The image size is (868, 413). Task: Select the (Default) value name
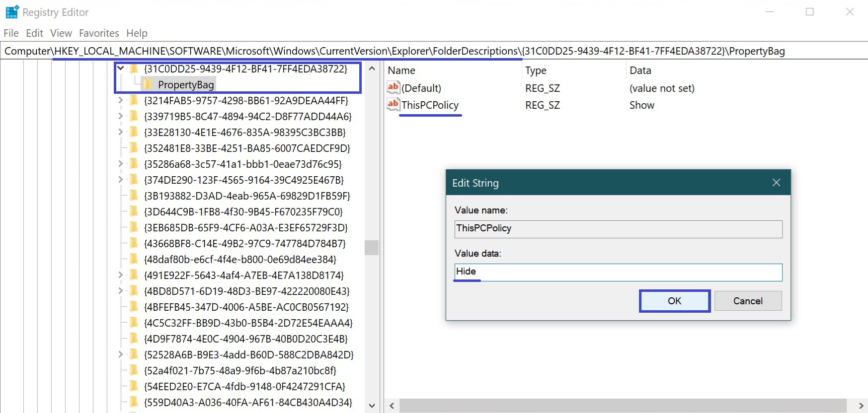tap(421, 88)
